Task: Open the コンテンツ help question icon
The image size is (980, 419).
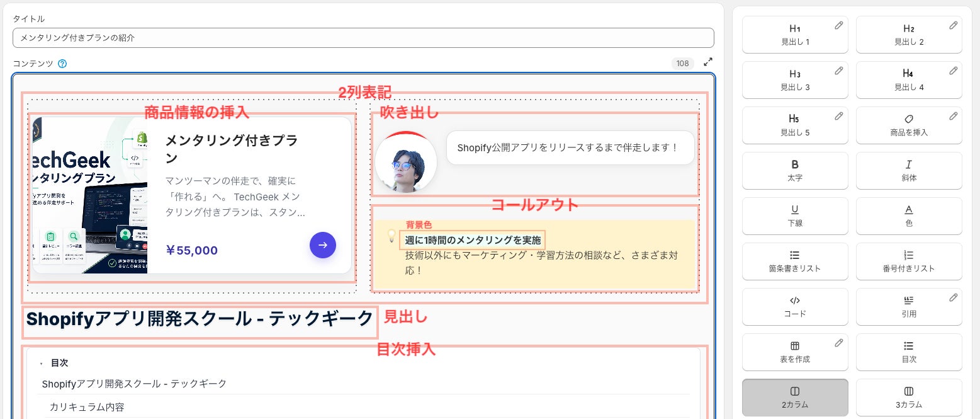Action: point(62,64)
